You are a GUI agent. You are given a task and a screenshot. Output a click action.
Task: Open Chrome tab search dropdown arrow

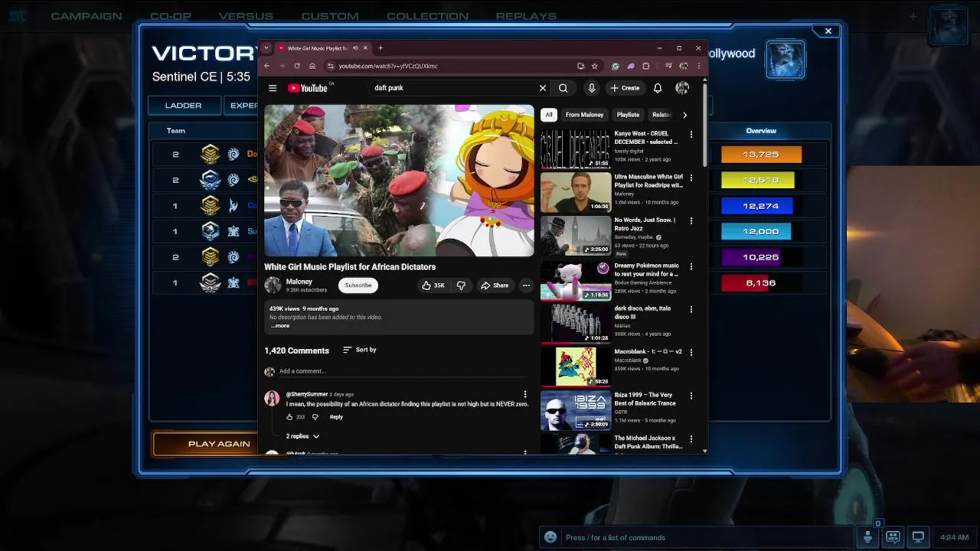266,48
